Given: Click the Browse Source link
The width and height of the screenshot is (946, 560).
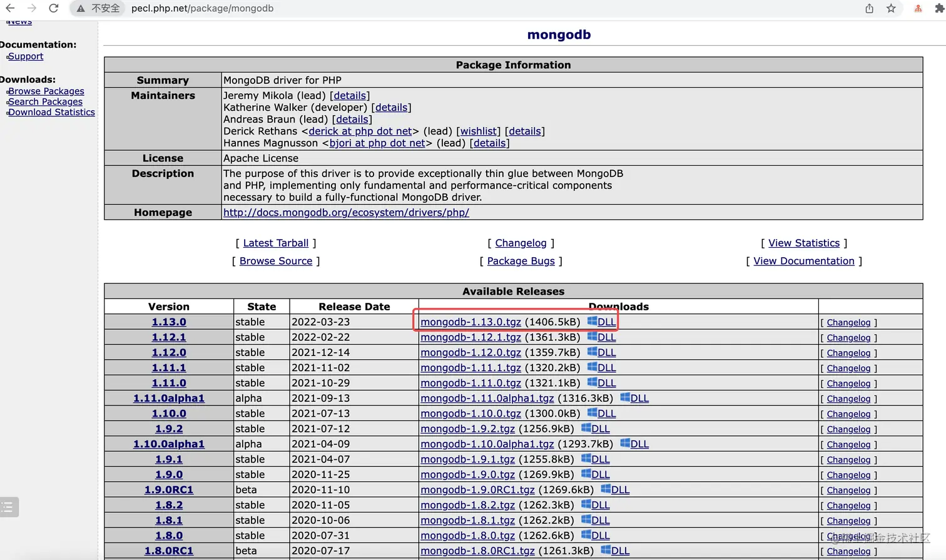Looking at the screenshot, I should point(276,261).
